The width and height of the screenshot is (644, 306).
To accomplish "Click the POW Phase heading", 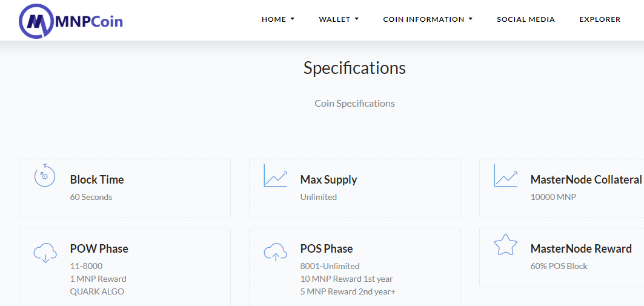I will point(99,248).
